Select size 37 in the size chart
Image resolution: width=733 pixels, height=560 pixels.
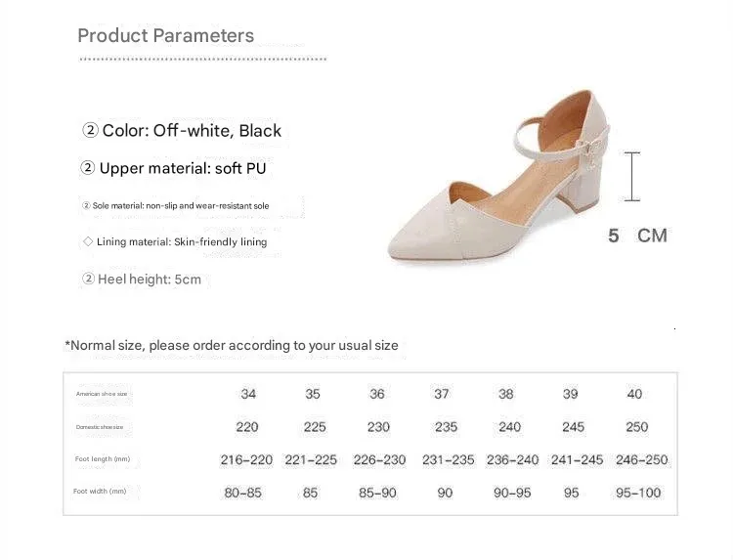click(442, 394)
